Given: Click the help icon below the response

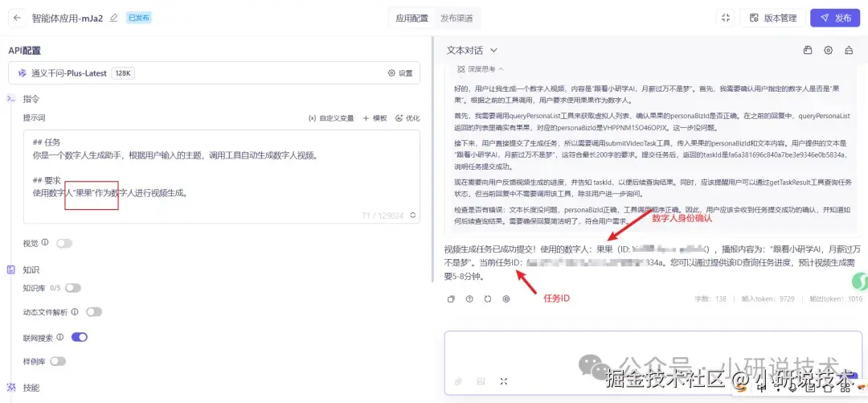Looking at the screenshot, I should pyautogui.click(x=469, y=298).
